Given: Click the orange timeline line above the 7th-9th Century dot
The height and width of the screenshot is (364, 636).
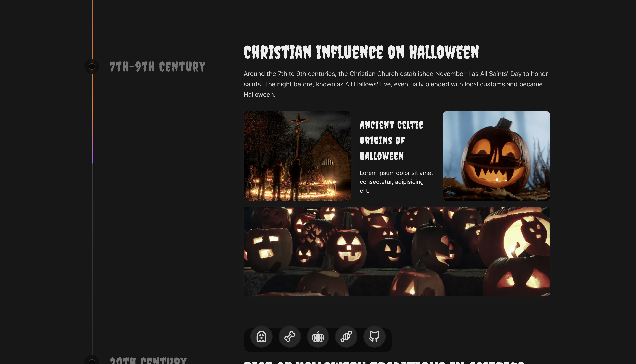Looking at the screenshot, I should tap(92, 30).
